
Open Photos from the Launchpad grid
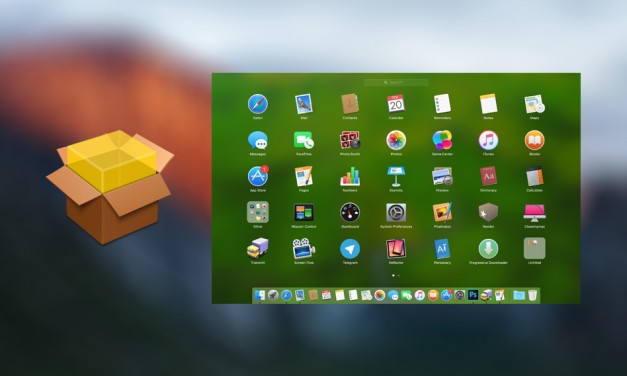pyautogui.click(x=396, y=140)
